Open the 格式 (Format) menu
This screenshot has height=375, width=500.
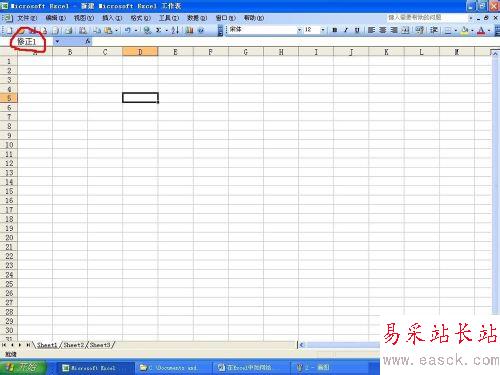140,18
